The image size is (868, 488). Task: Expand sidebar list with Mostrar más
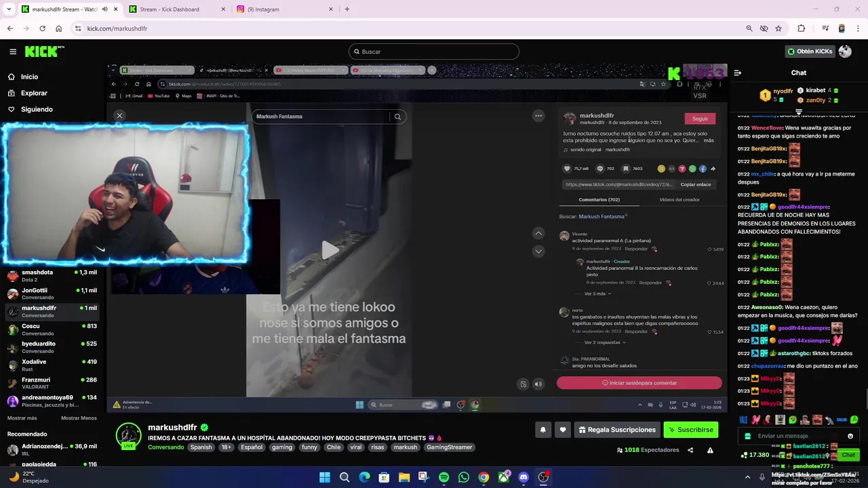coord(22,418)
